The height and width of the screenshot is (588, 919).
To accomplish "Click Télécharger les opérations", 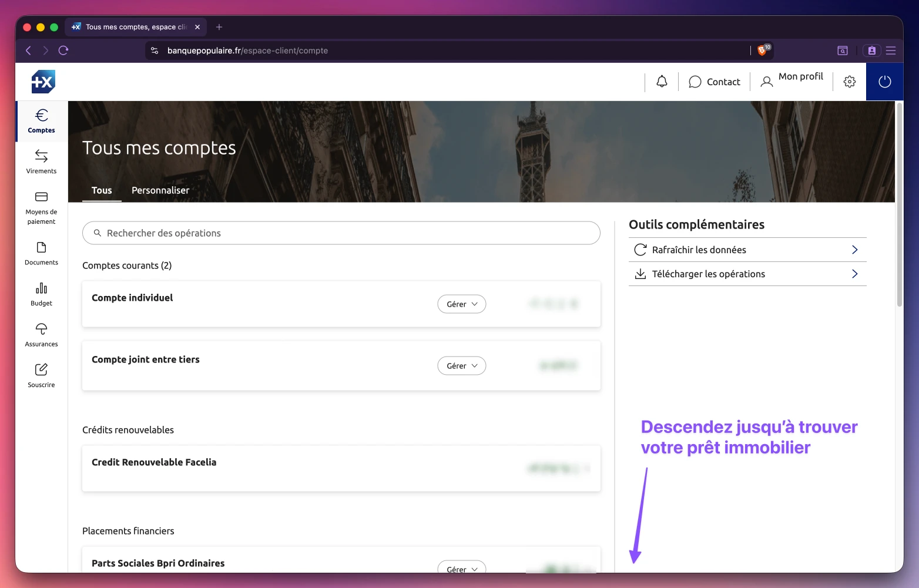I will (747, 274).
